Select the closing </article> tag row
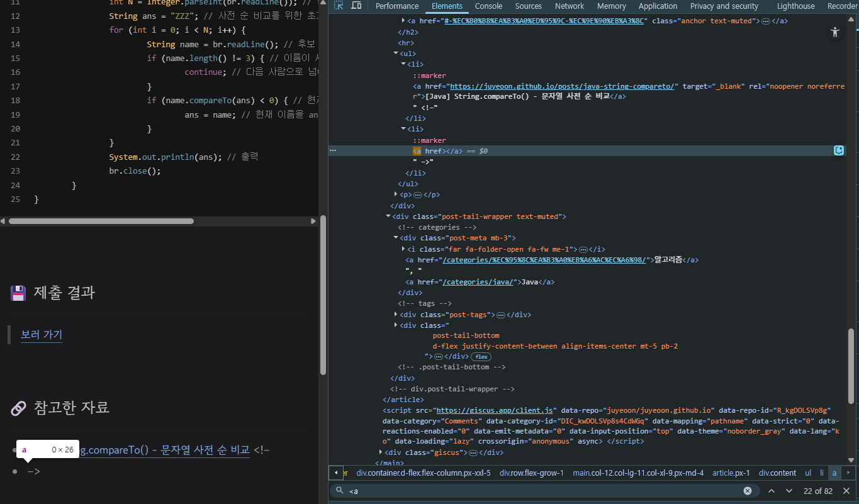 pyautogui.click(x=403, y=400)
